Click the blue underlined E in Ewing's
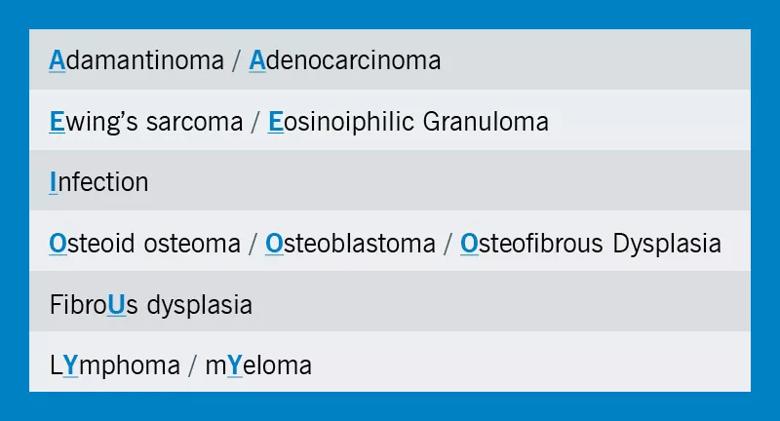Viewport: 780px width, 421px height. [57, 122]
